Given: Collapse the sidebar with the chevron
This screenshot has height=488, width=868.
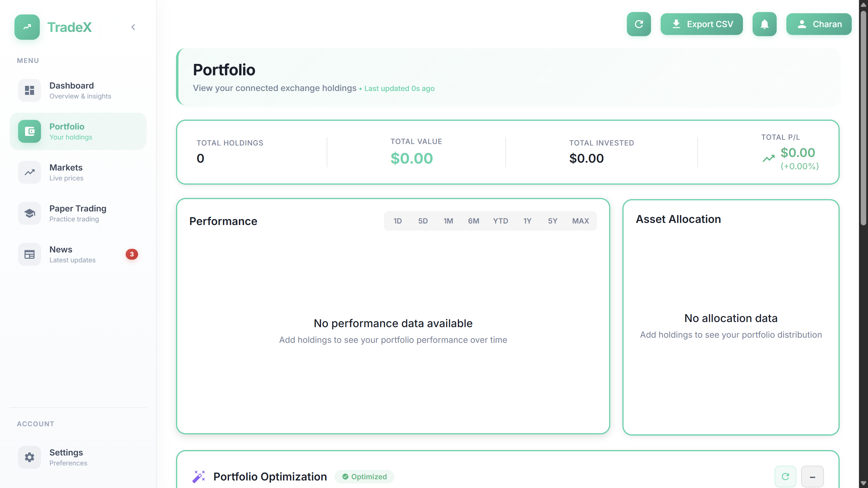Looking at the screenshot, I should tap(133, 27).
